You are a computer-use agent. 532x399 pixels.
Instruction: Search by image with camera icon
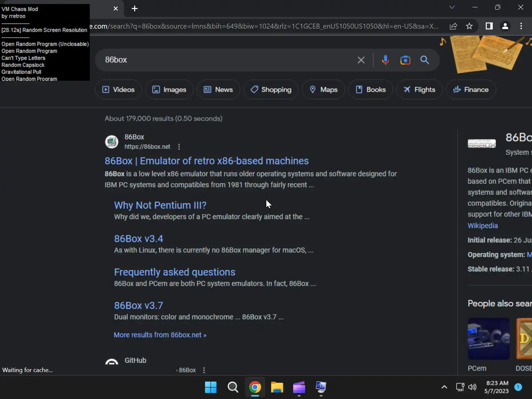(x=405, y=60)
